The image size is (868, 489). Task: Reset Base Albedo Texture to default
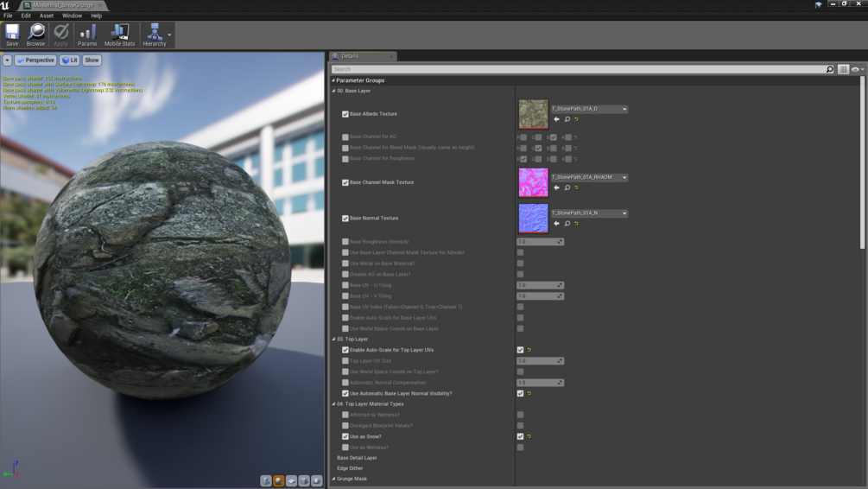pyautogui.click(x=576, y=119)
